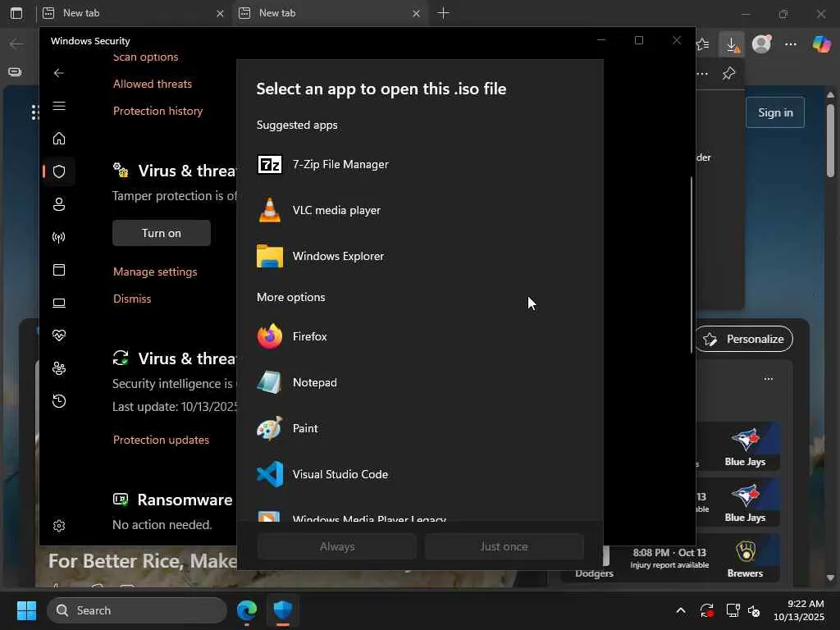This screenshot has width=840, height=630.
Task: Open Windows Security settings gear
Action: click(x=59, y=526)
